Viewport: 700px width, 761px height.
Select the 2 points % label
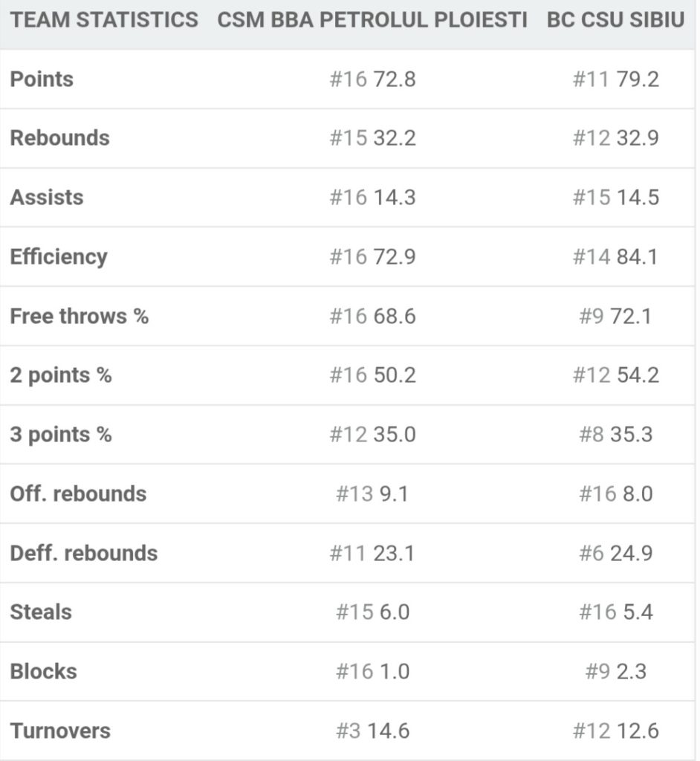click(x=61, y=375)
